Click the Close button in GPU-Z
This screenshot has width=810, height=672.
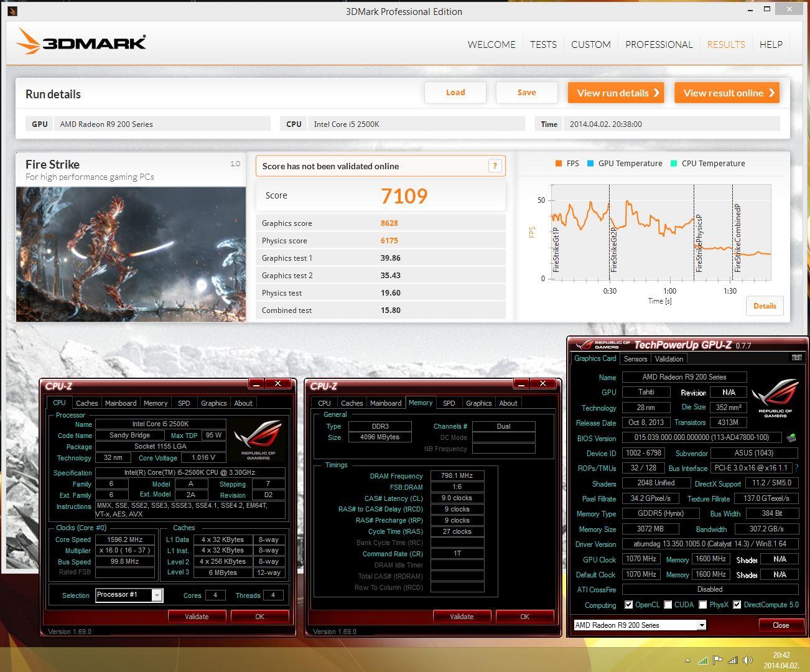781,625
